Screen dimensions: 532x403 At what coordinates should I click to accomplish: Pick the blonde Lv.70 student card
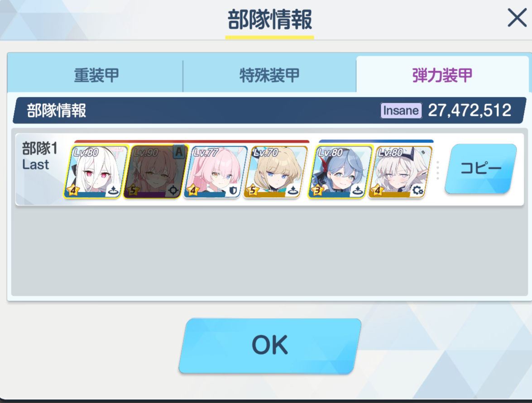point(276,171)
